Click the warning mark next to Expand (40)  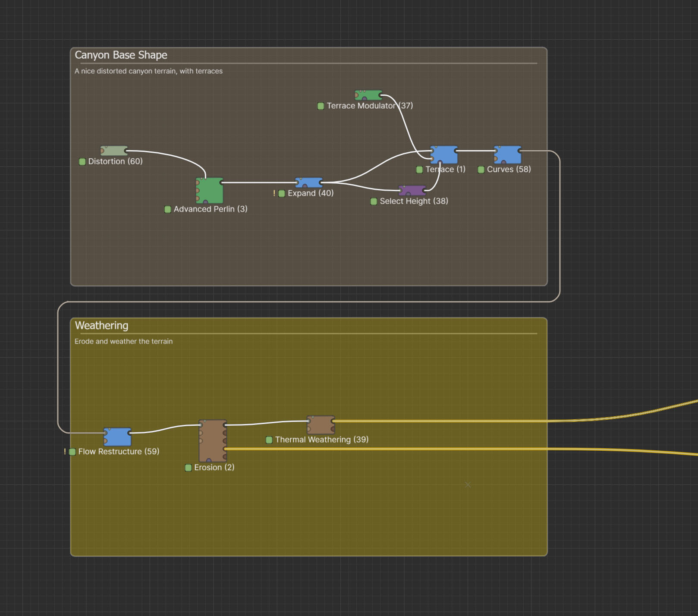click(x=274, y=193)
